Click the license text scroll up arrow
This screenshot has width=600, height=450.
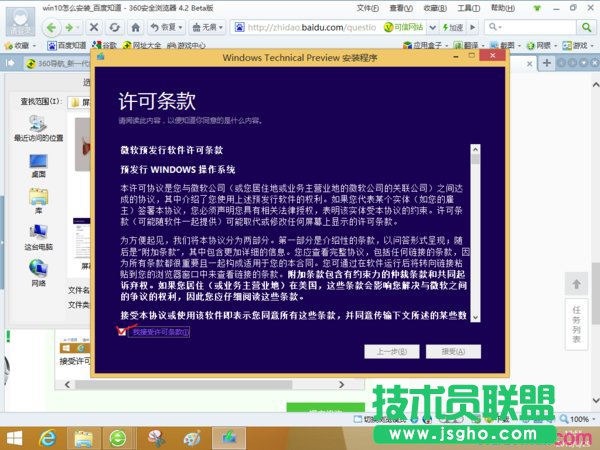(475, 149)
